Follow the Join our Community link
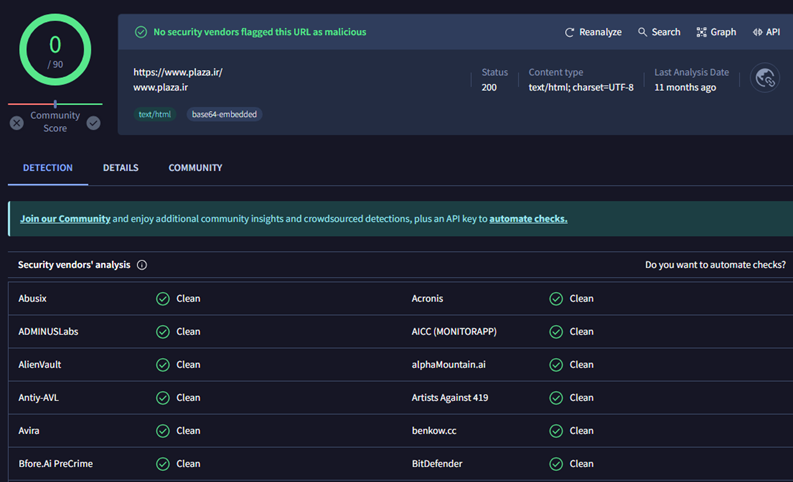 (x=65, y=218)
